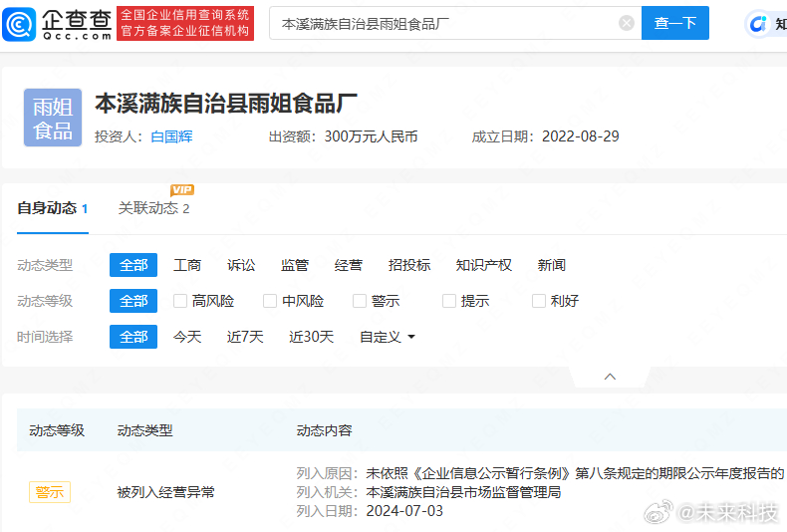Image resolution: width=787 pixels, height=532 pixels.
Task: Click the 动态类型 column header
Action: click(145, 430)
